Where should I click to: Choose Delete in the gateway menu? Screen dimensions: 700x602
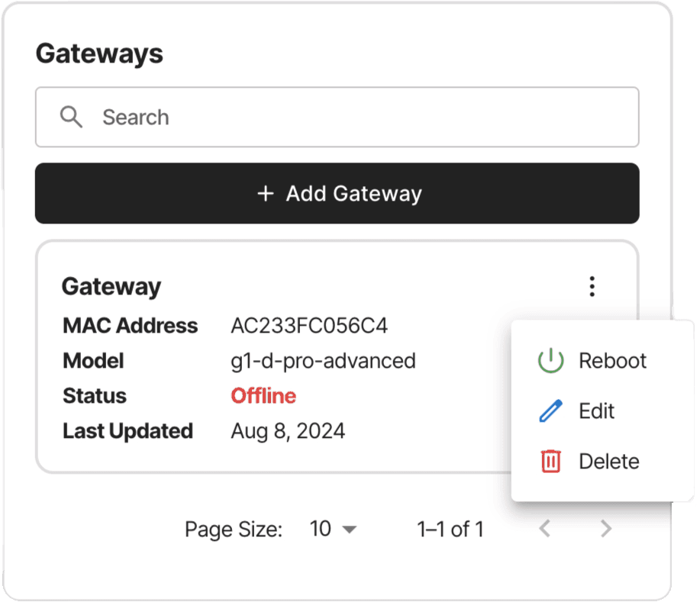tap(592, 461)
